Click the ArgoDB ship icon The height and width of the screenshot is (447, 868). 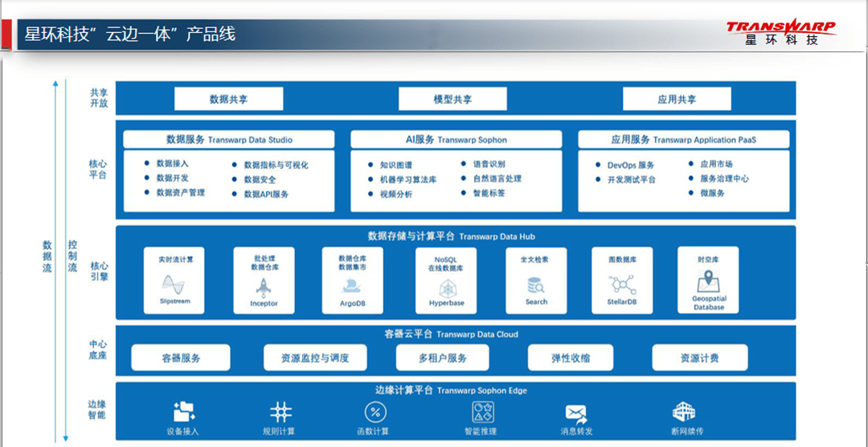pyautogui.click(x=353, y=285)
